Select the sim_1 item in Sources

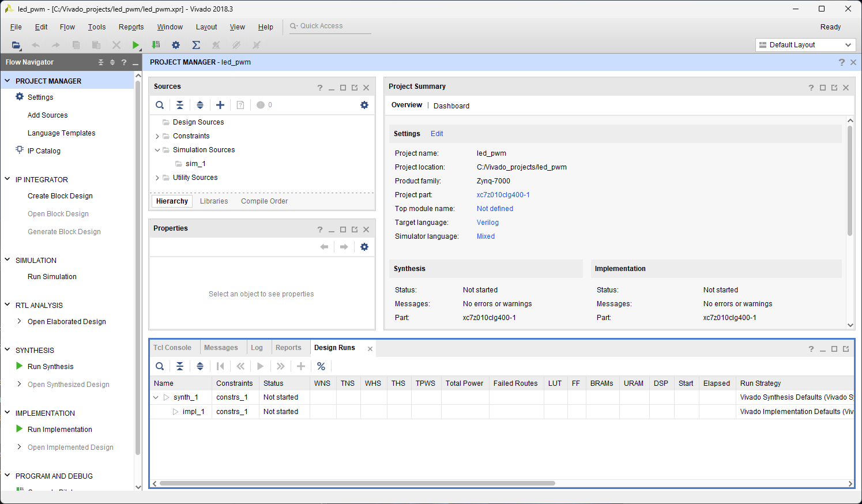pos(195,164)
